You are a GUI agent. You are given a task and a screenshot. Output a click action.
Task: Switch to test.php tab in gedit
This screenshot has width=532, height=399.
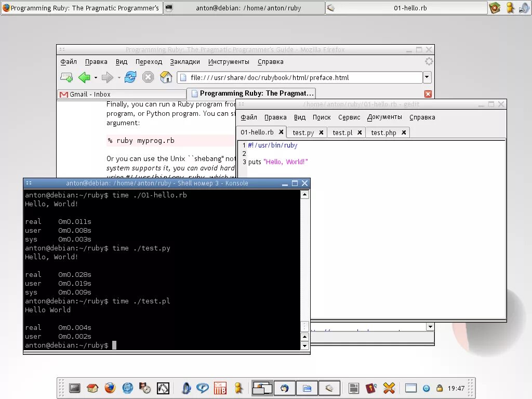383,132
